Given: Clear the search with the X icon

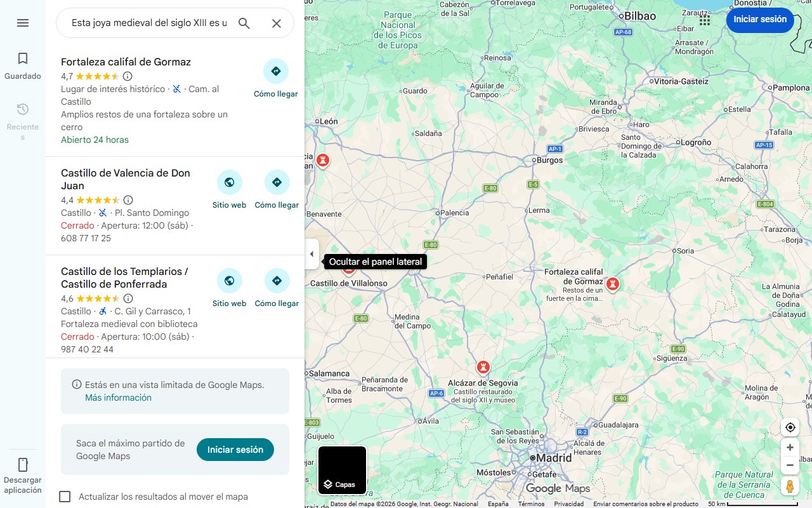Looking at the screenshot, I should [x=277, y=23].
